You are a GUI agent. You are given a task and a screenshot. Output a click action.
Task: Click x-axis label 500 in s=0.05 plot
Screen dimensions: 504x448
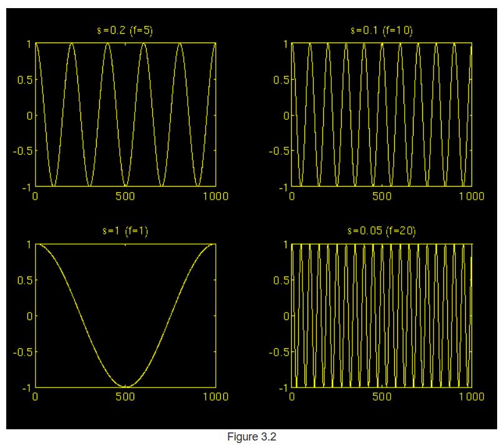click(382, 397)
